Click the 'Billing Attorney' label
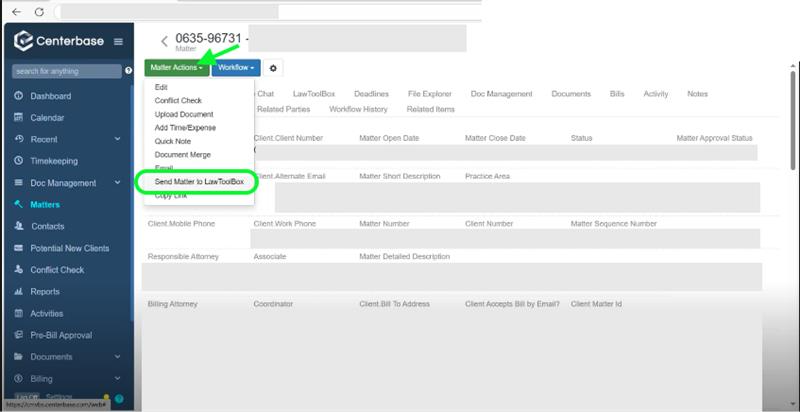Image resolution: width=800 pixels, height=412 pixels. (172, 304)
